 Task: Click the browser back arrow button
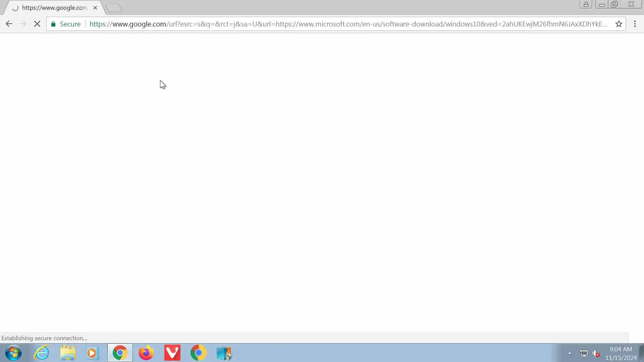coord(9,24)
